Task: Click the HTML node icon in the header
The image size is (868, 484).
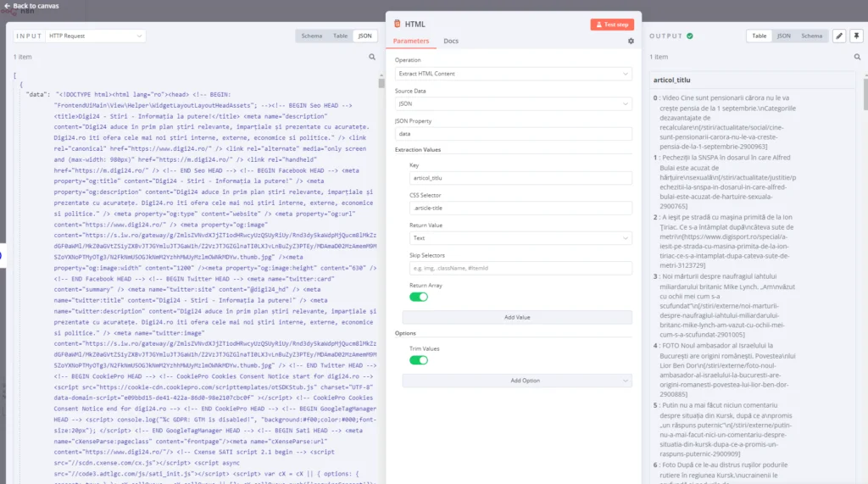Action: pyautogui.click(x=397, y=24)
